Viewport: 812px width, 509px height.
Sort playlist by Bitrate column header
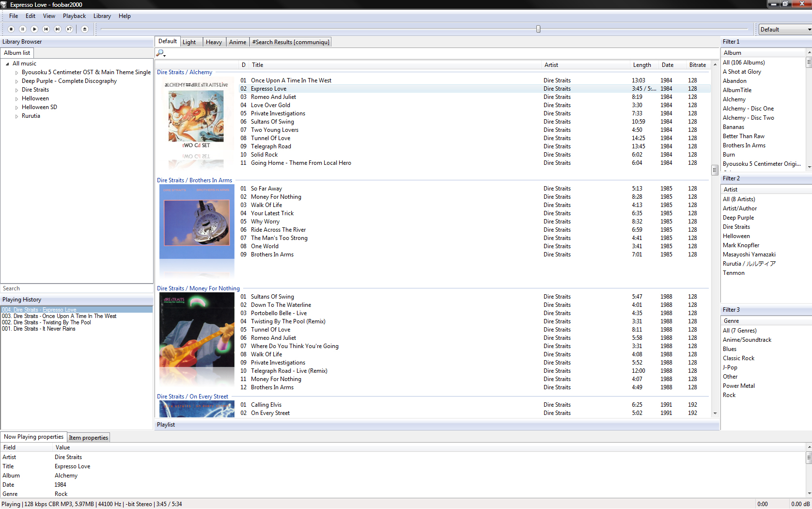697,65
